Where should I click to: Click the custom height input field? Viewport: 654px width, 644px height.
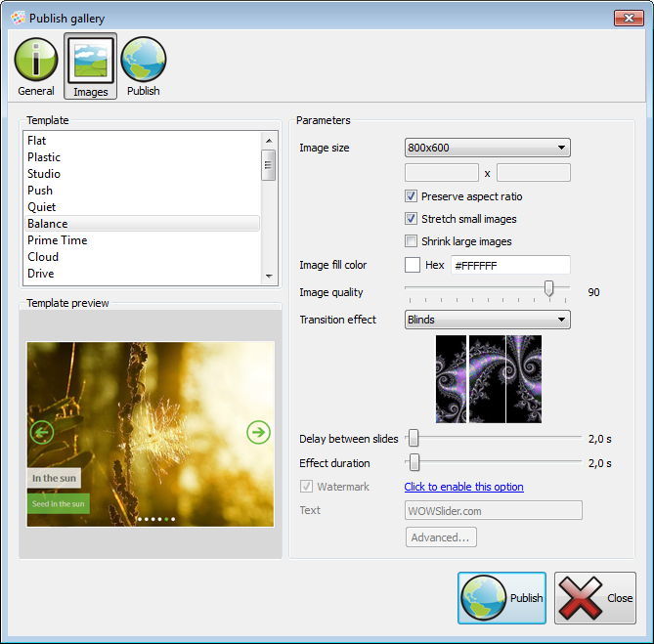click(x=534, y=172)
